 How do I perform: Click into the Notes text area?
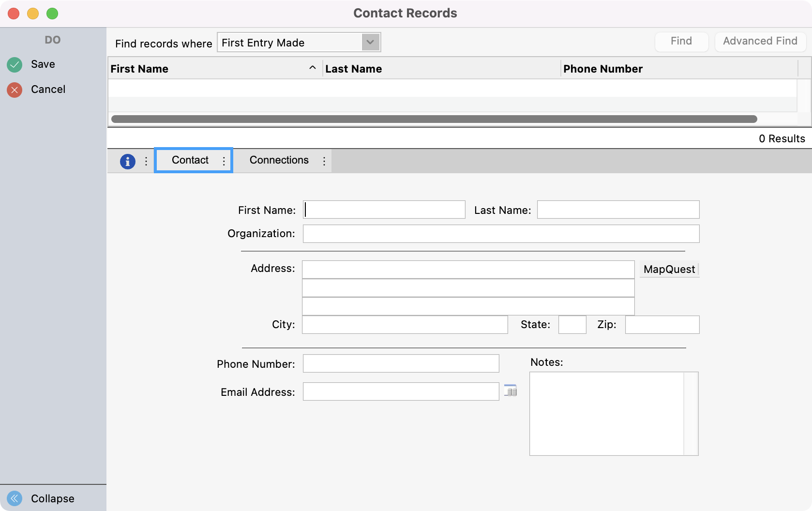point(606,414)
